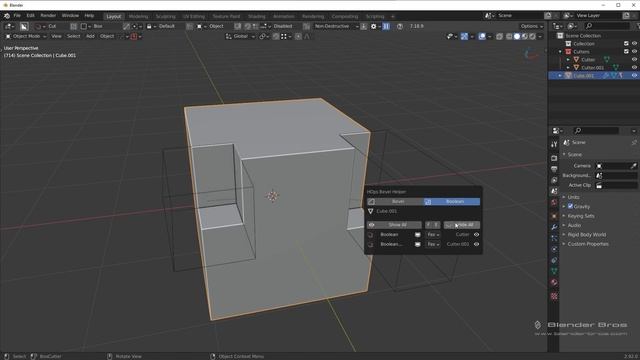The image size is (640, 360).
Task: Open the Scene properties tab icon
Action: (x=554, y=191)
